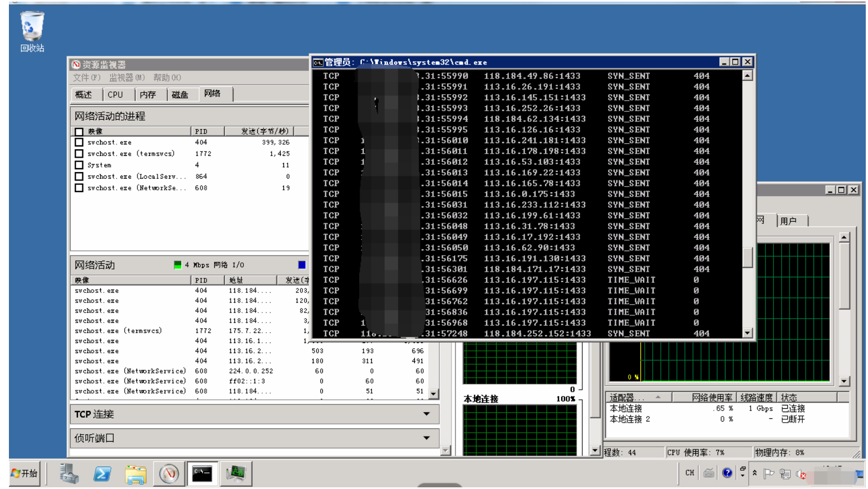Toggle the select-all checkbox beside 映像 header

(x=79, y=132)
